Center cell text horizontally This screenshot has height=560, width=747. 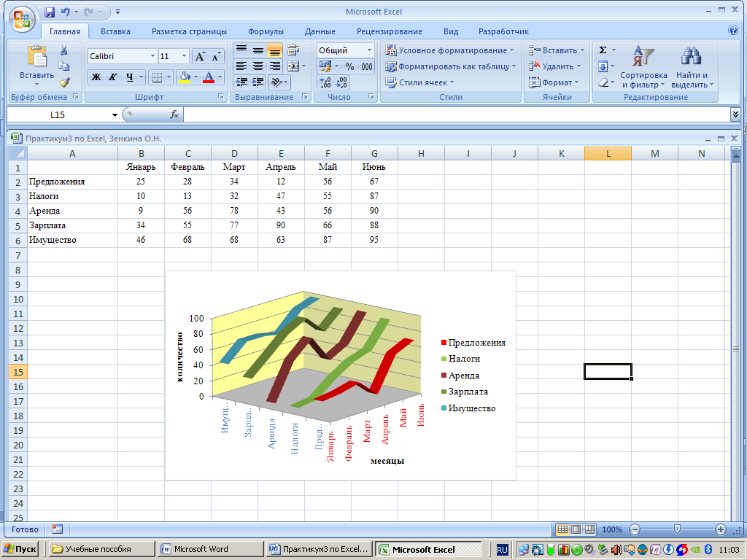click(258, 66)
